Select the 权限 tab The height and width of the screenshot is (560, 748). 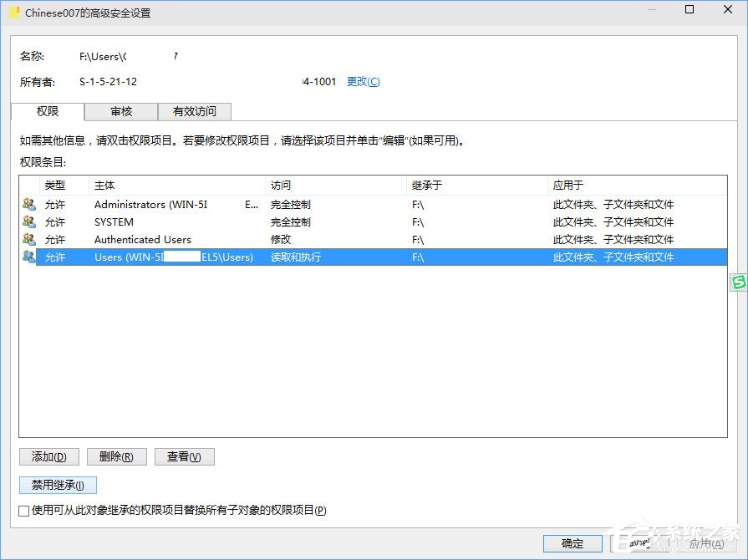click(46, 110)
